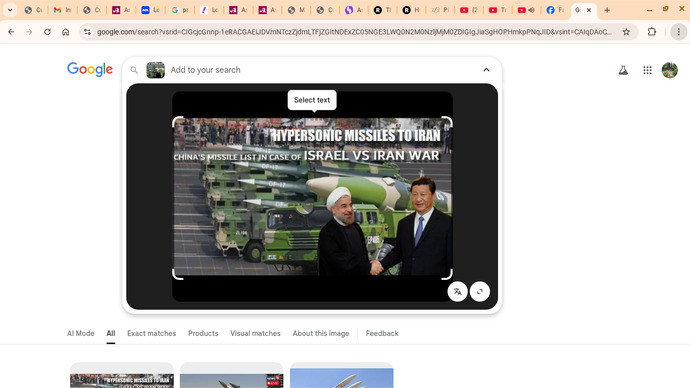690x388 pixels.
Task: Close the active Google Lens tab
Action: coord(589,10)
